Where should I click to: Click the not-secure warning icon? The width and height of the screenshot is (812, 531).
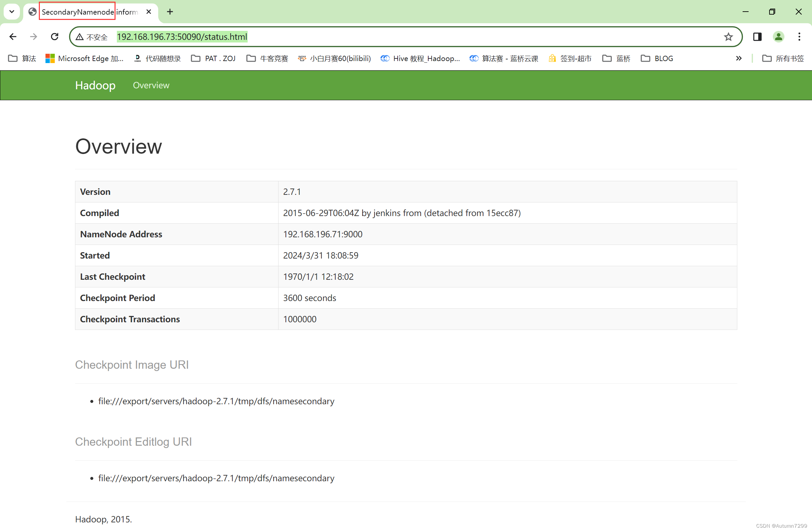tap(79, 37)
